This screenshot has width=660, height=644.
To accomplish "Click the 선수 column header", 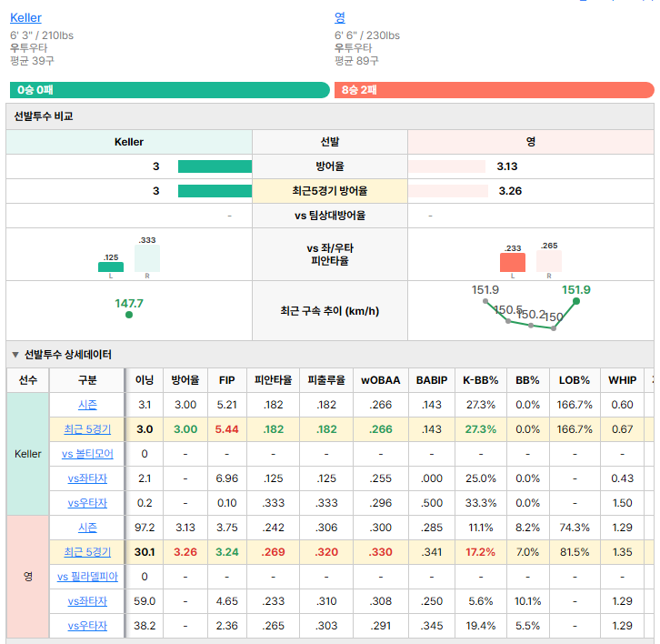I will click(x=28, y=380).
